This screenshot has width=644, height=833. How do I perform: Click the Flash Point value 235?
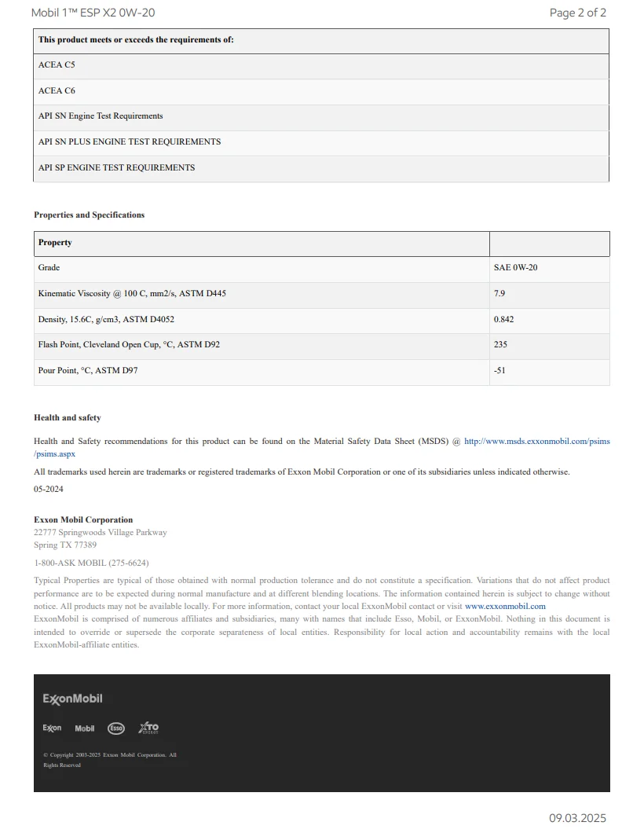click(500, 344)
